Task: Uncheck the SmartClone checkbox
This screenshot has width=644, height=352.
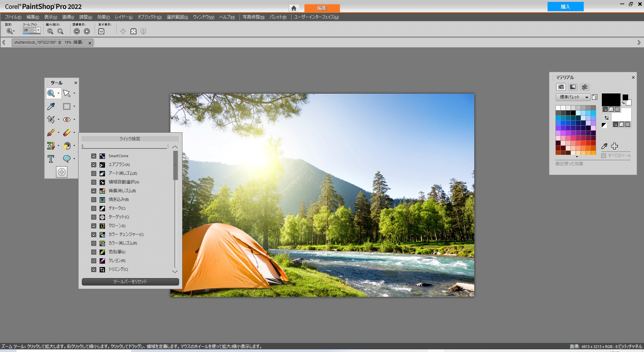Action: click(x=94, y=156)
